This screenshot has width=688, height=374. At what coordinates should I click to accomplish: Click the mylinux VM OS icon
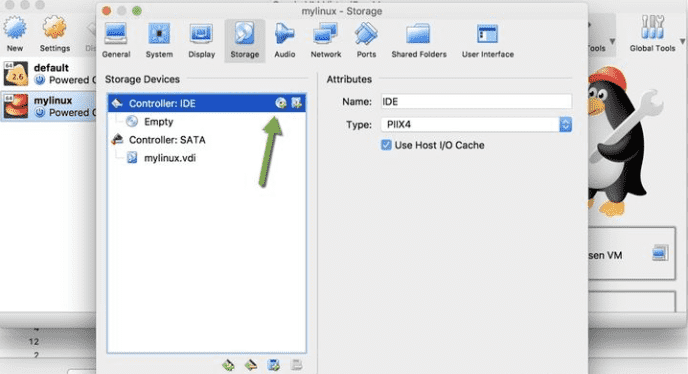16,106
